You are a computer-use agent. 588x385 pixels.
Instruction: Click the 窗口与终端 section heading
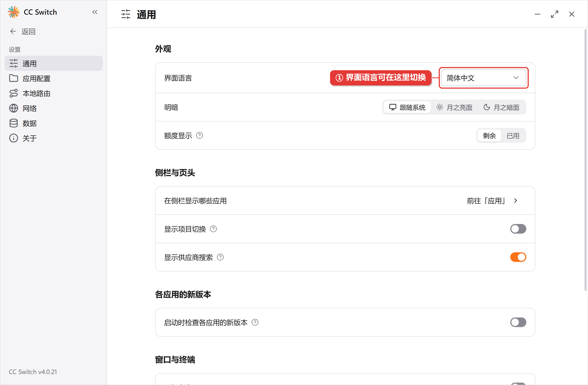[x=175, y=360]
